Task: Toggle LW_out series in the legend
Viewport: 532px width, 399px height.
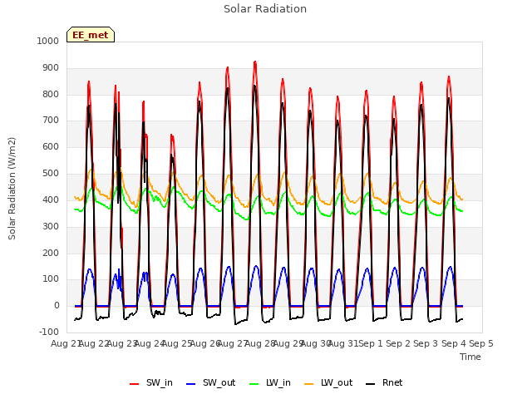Action: [328, 383]
